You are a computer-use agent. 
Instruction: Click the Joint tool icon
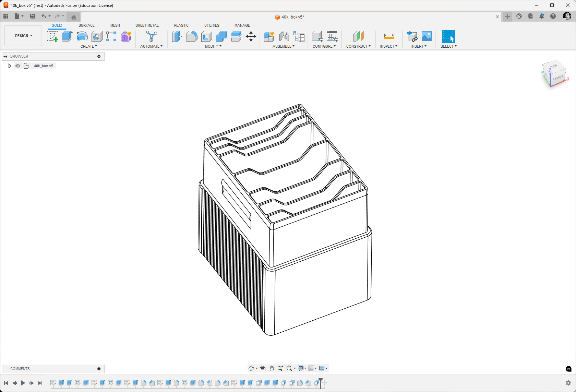[x=284, y=36]
